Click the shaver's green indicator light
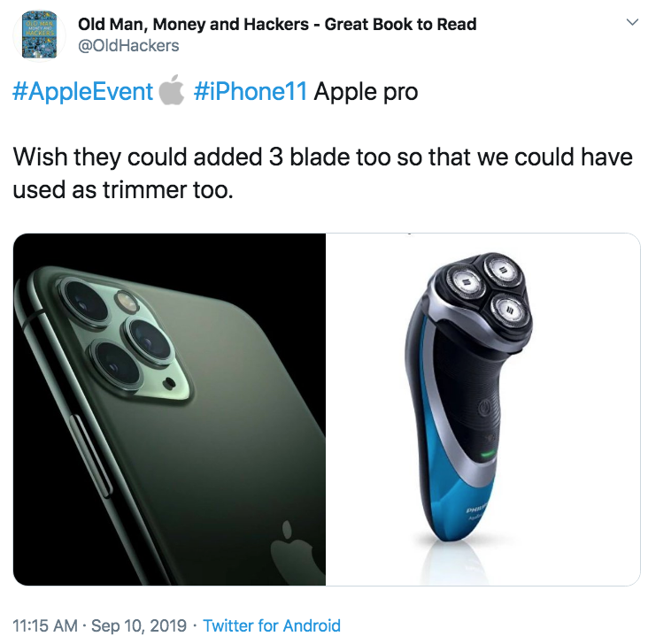The width and height of the screenshot is (648, 644). pos(487,455)
